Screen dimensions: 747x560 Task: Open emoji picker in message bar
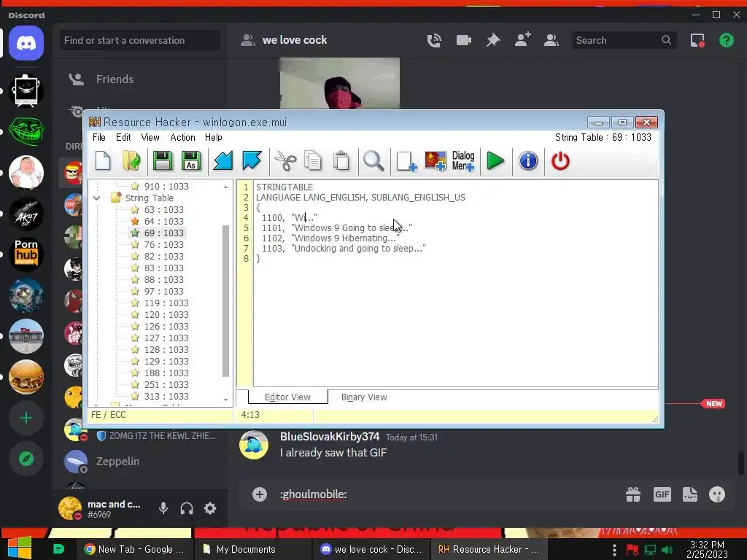tap(717, 495)
